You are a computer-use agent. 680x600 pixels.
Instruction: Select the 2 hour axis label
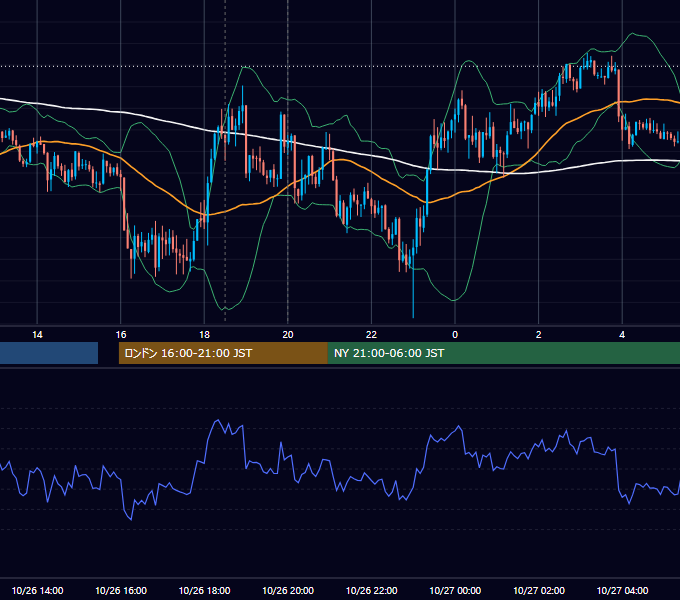point(539,335)
